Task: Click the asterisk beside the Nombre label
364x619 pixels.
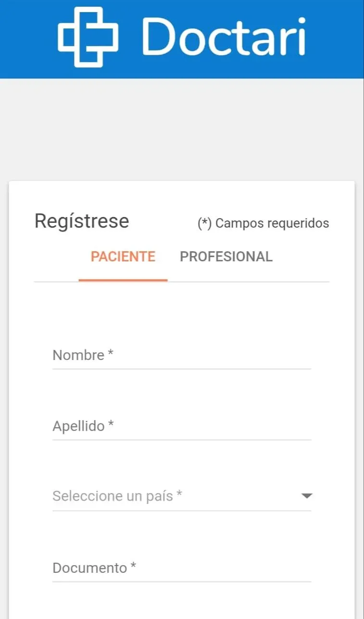Action: 111,354
